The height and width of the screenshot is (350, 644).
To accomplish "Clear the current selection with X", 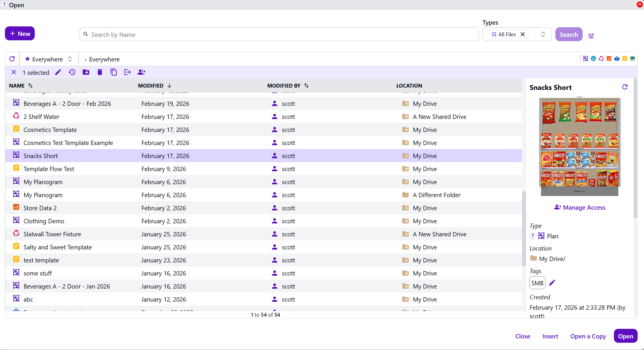I will (14, 72).
